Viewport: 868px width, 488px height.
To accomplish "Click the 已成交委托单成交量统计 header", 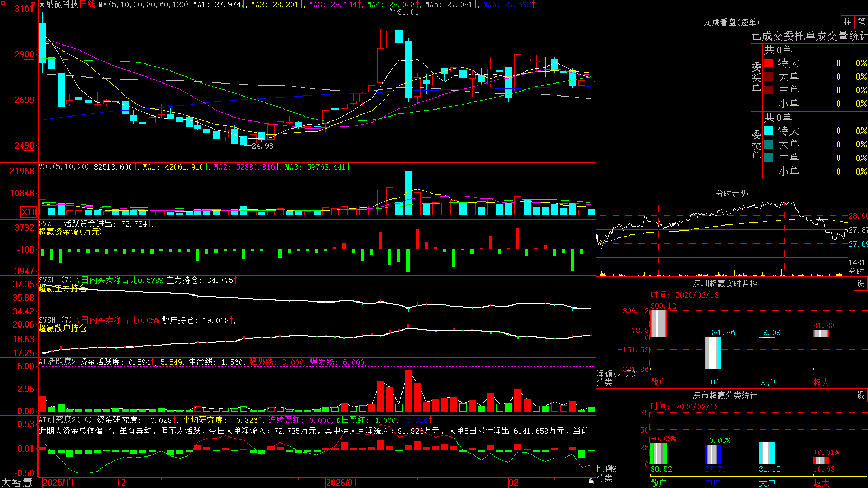I will [809, 36].
